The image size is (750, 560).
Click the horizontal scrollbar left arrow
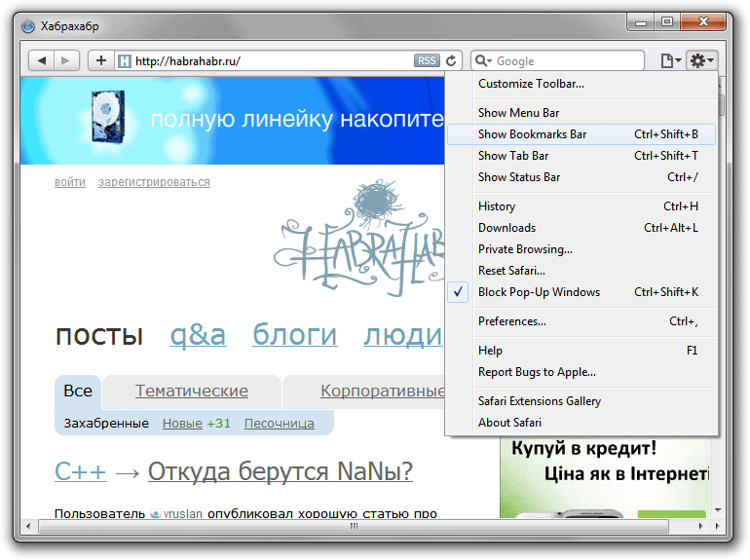[28, 527]
